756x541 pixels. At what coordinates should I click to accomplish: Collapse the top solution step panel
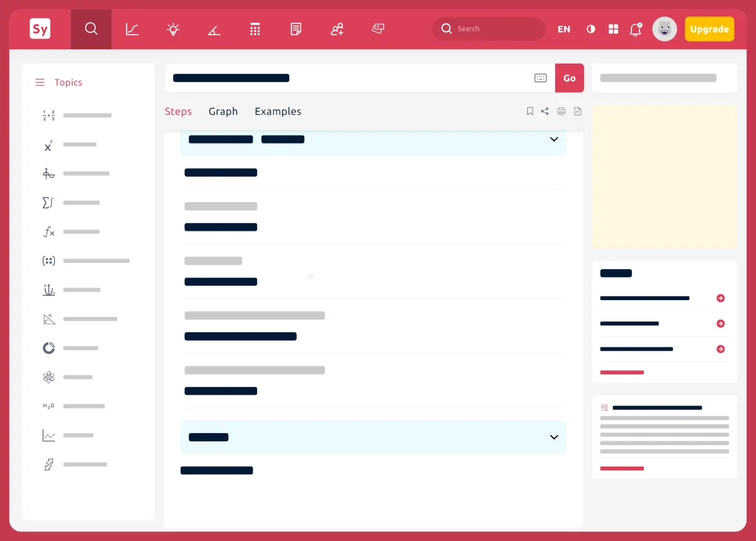(x=554, y=139)
